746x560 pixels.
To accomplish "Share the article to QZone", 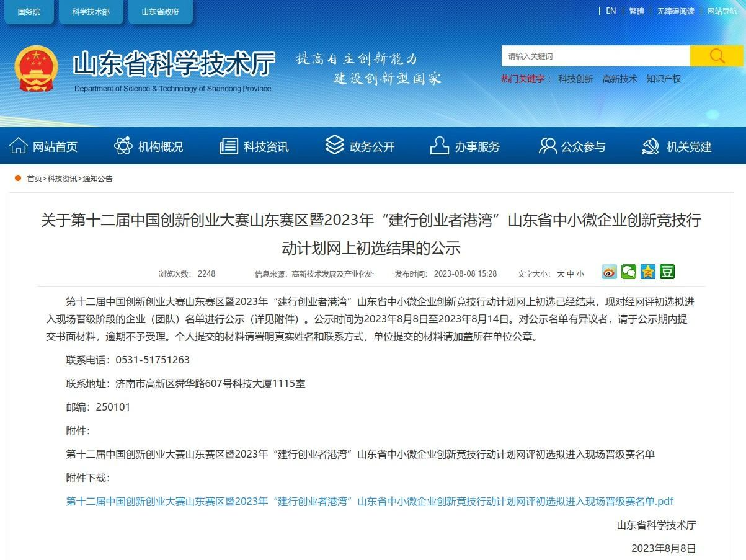I will 647,272.
